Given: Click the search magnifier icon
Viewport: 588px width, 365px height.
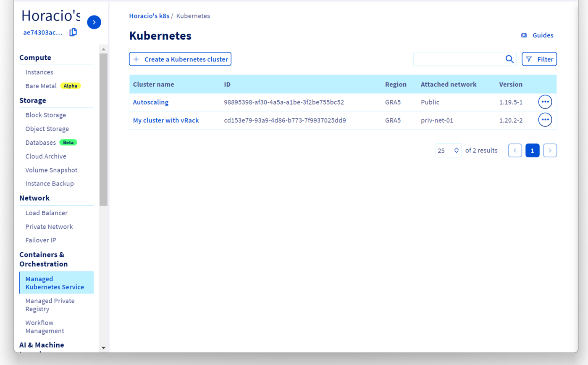Looking at the screenshot, I should 509,59.
